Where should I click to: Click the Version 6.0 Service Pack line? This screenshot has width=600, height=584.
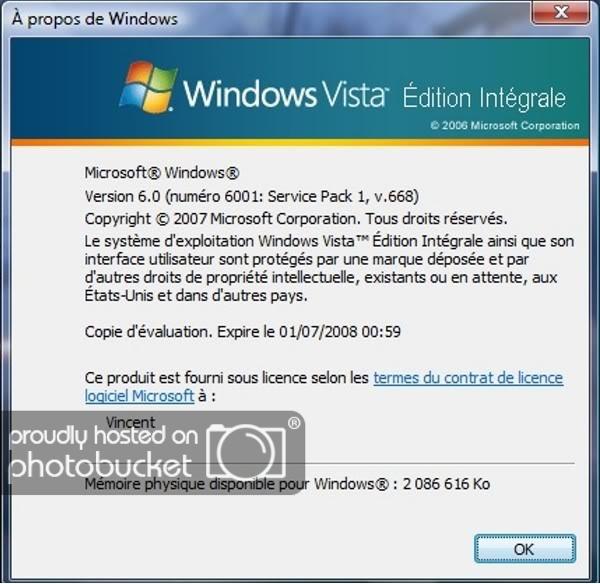pyautogui.click(x=252, y=196)
